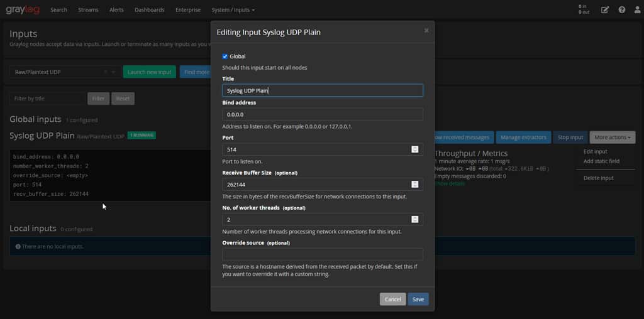Screen dimensions: 644x319
Task: Click the 'recv_buffer_size: 262144' line
Action: (50, 194)
